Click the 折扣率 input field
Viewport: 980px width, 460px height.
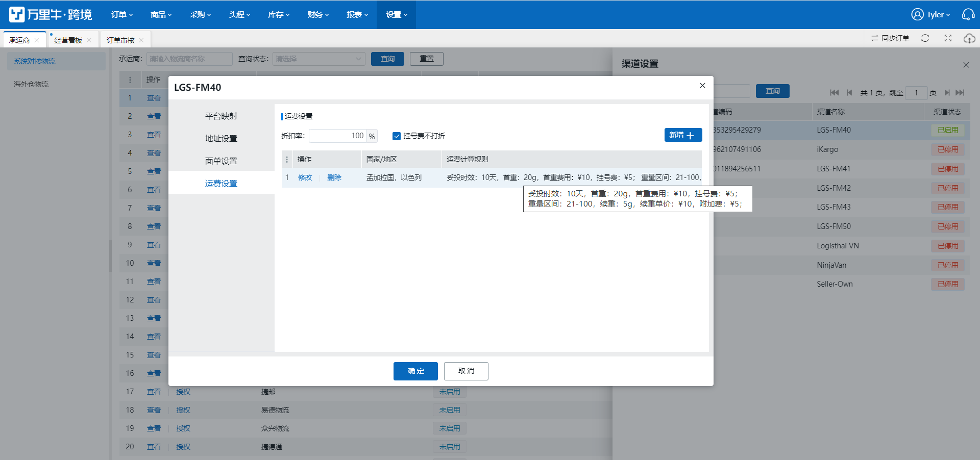tap(337, 136)
